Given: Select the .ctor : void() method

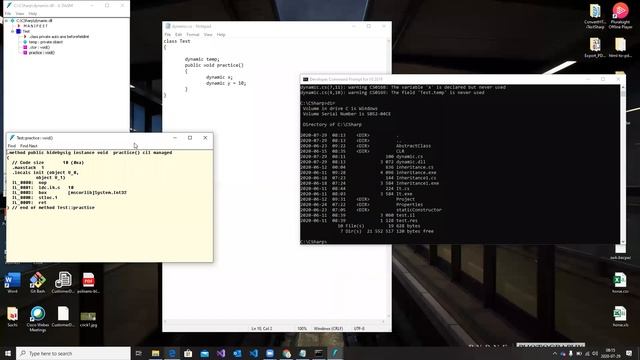Looking at the screenshot, I should [x=39, y=47].
